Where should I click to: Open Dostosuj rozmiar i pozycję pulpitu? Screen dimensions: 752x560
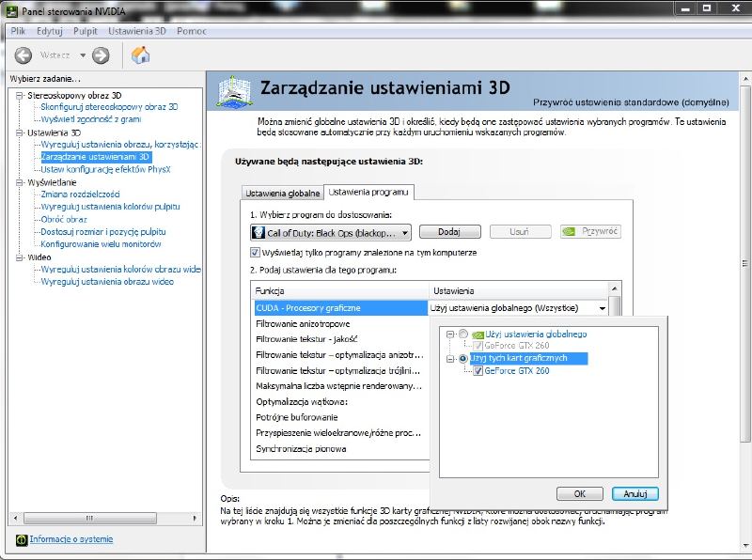click(103, 231)
